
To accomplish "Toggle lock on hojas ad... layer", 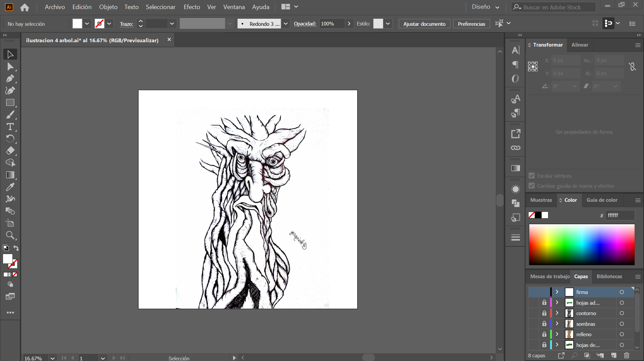I will (544, 303).
